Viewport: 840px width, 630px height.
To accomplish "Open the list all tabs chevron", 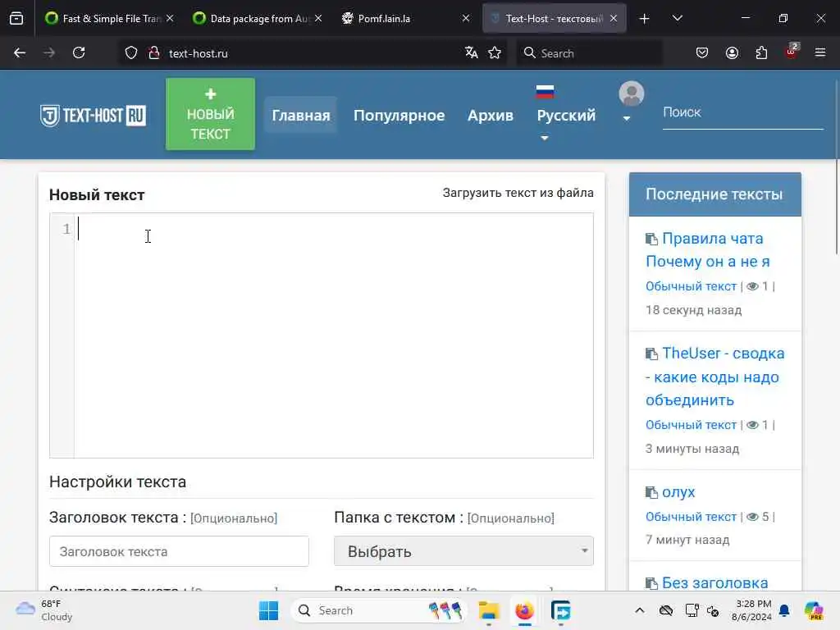I will click(x=677, y=18).
